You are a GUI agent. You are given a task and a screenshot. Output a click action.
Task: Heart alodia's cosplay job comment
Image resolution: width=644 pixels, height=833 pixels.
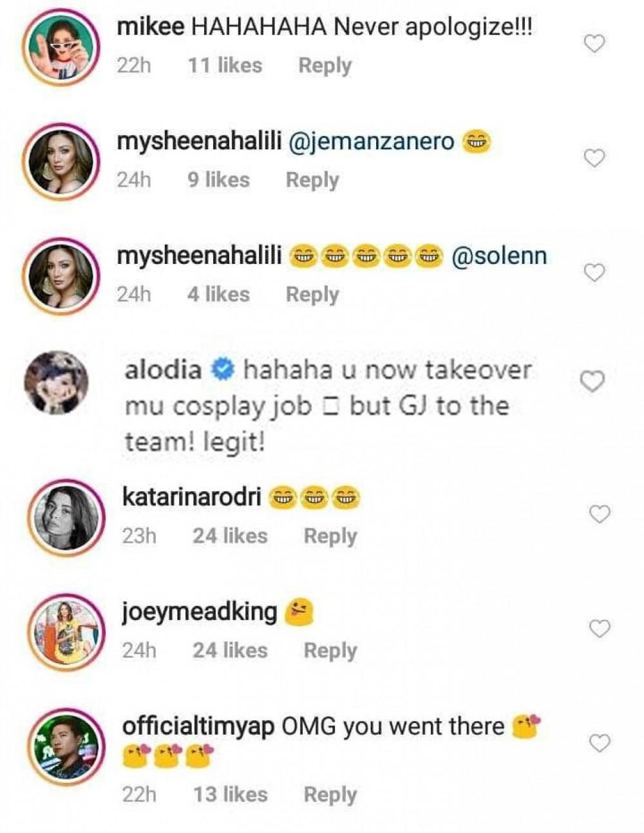pyautogui.click(x=592, y=382)
